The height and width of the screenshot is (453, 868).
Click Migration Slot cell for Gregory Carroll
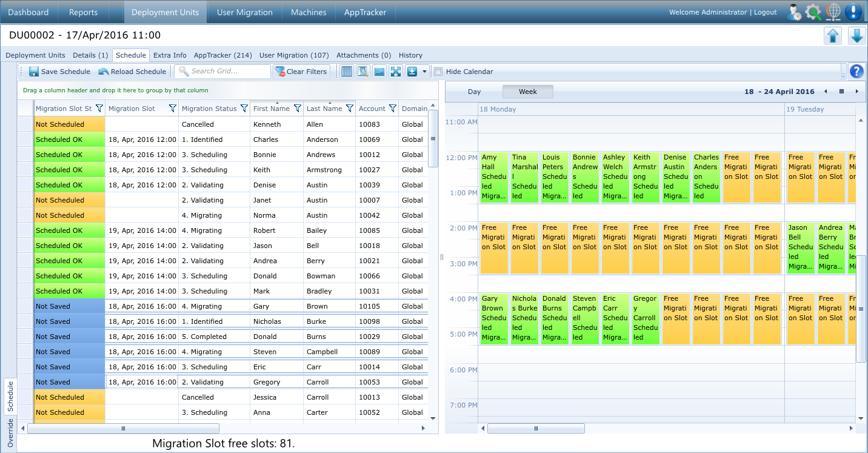click(142, 382)
